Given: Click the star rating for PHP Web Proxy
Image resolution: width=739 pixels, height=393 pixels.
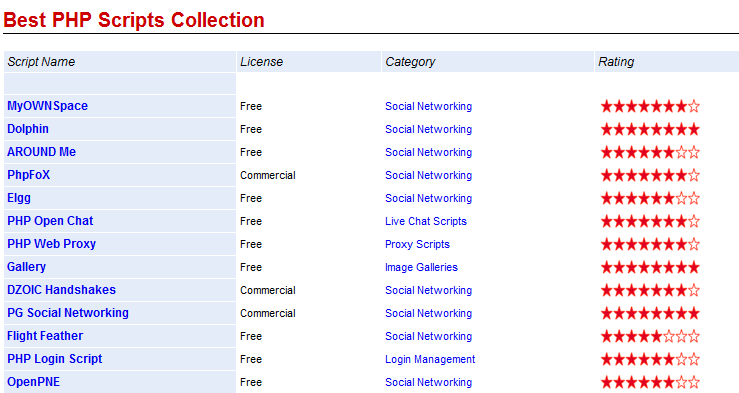Looking at the screenshot, I should [x=650, y=245].
